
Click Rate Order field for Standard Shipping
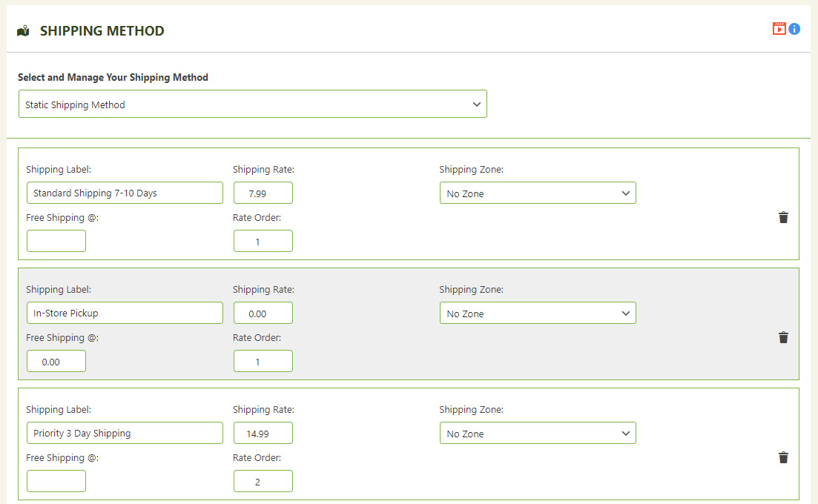tap(263, 241)
